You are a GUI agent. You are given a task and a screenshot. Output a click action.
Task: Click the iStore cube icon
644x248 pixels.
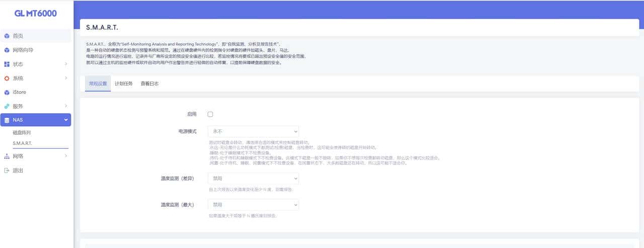(7, 93)
